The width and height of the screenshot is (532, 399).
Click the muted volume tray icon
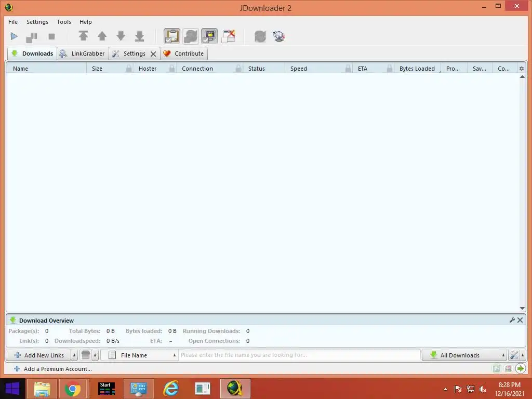pyautogui.click(x=483, y=389)
